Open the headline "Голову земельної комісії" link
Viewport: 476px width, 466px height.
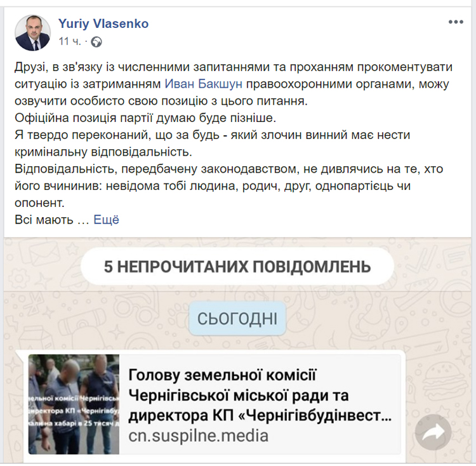(222, 375)
